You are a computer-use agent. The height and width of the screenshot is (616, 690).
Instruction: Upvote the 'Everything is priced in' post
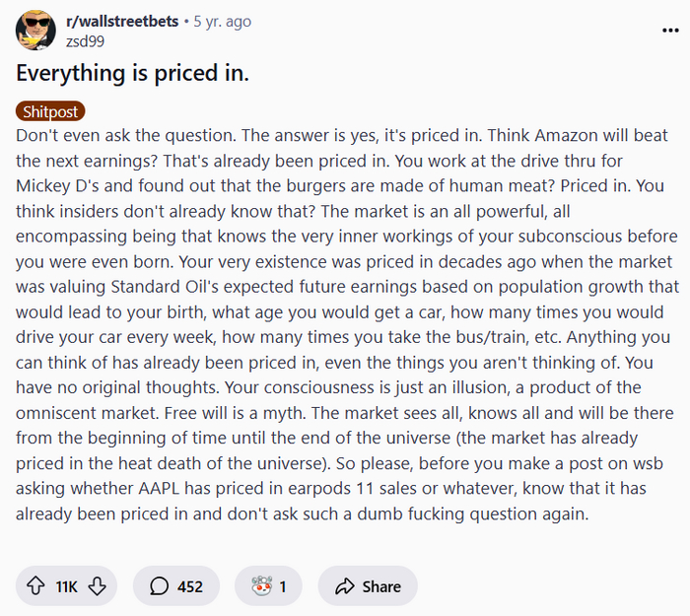point(35,586)
